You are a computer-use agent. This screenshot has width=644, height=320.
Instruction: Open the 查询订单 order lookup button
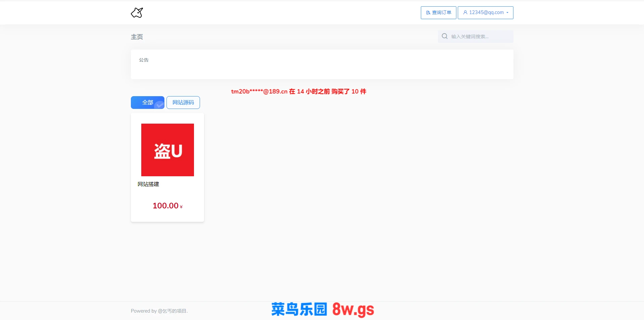[x=438, y=13]
